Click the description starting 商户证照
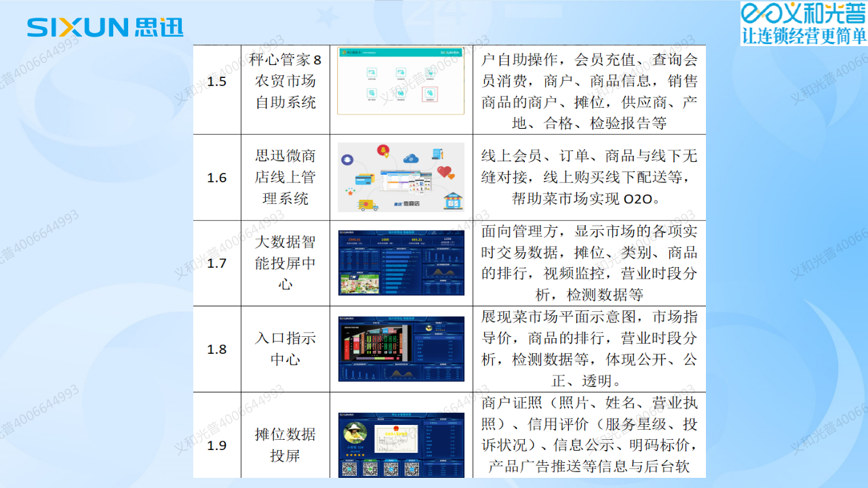This screenshot has width=868, height=488. [x=589, y=435]
